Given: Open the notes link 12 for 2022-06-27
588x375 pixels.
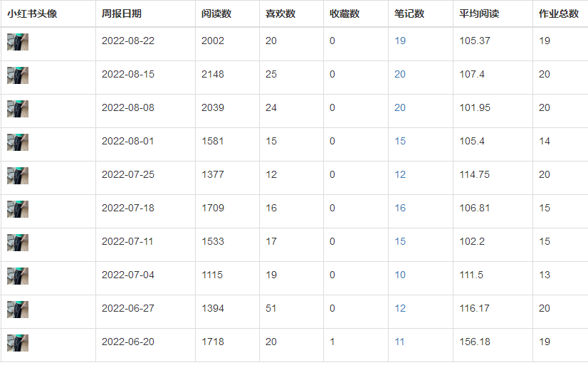Looking at the screenshot, I should point(400,308).
